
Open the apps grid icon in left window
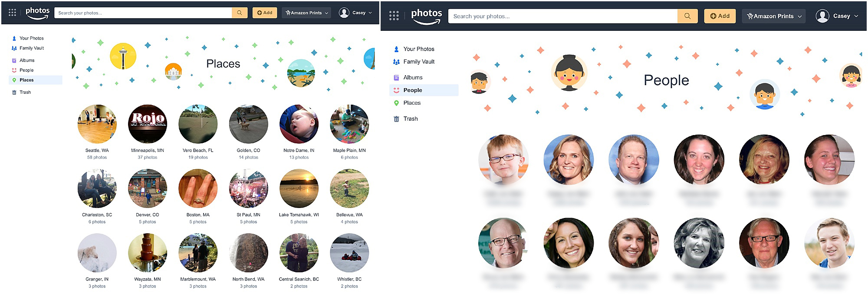point(13,13)
